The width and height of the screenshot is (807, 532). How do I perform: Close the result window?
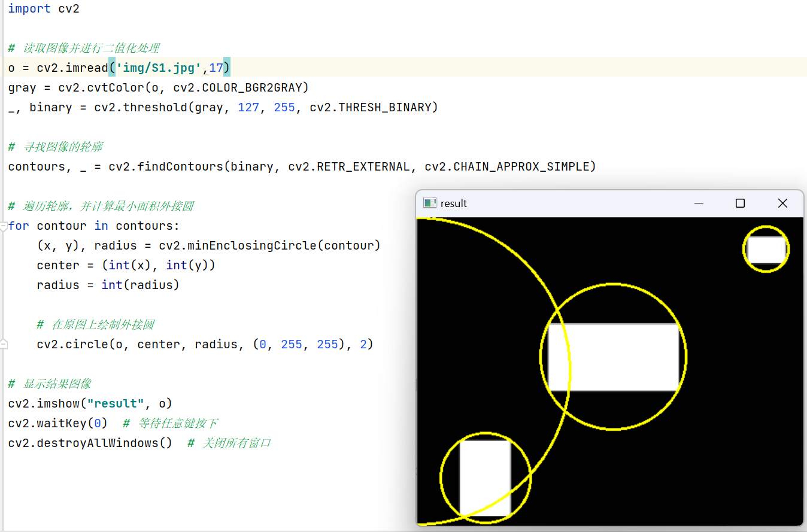pos(782,203)
